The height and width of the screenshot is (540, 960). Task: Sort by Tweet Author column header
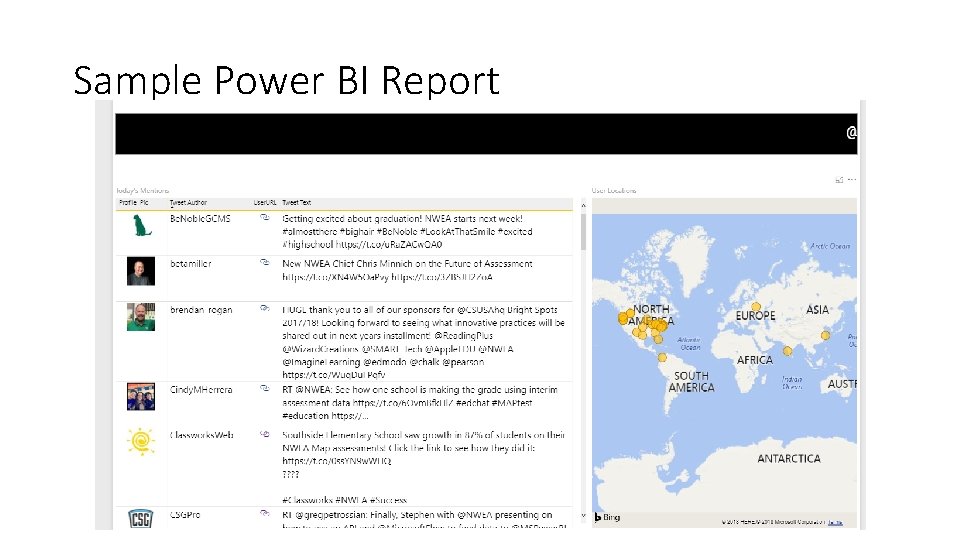pyautogui.click(x=189, y=203)
